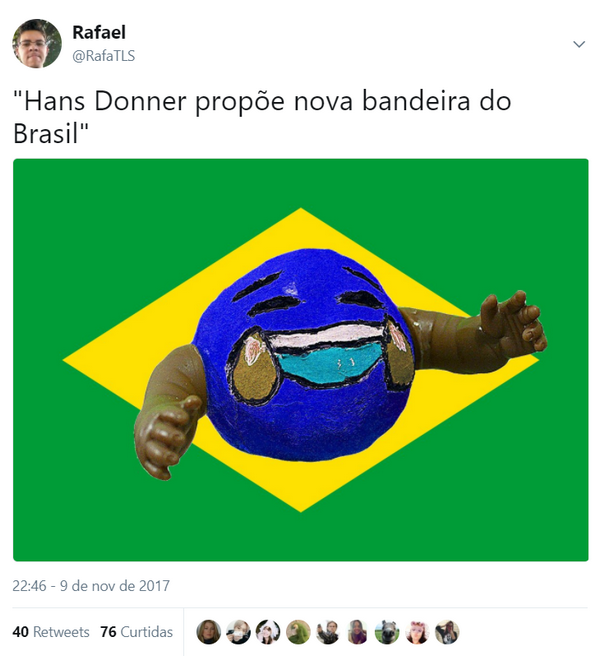View the 40 Retweets list

pyautogui.click(x=51, y=632)
